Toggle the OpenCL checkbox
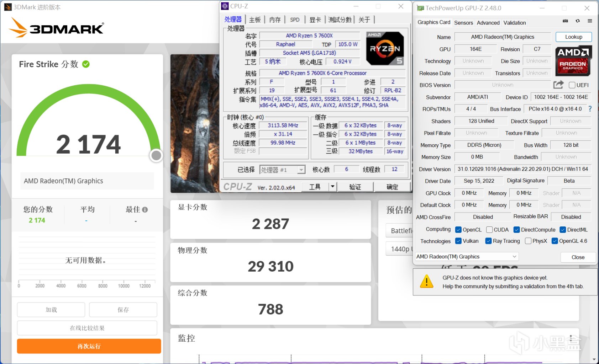599x364 pixels. (458, 230)
